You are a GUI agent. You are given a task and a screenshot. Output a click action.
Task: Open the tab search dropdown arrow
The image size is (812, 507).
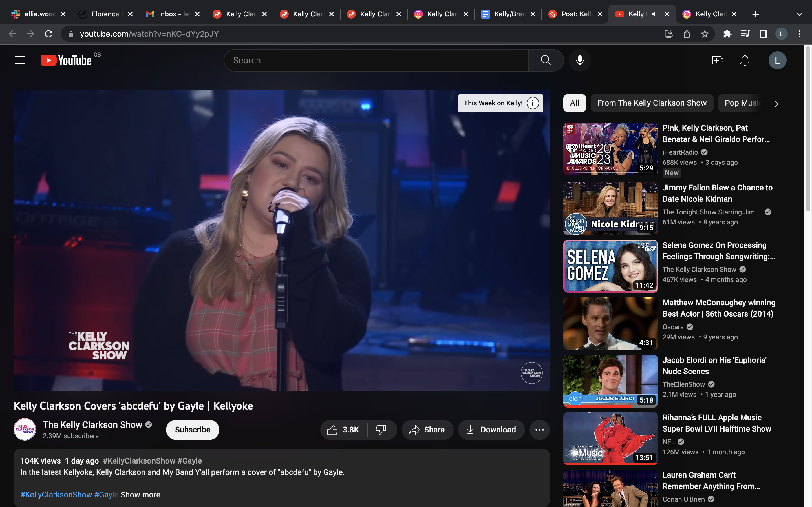click(799, 14)
